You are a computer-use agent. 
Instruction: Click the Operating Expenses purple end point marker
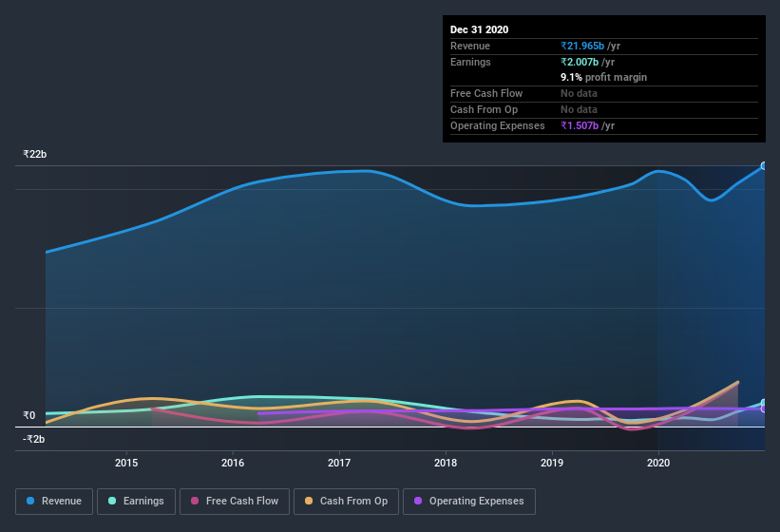pos(764,408)
